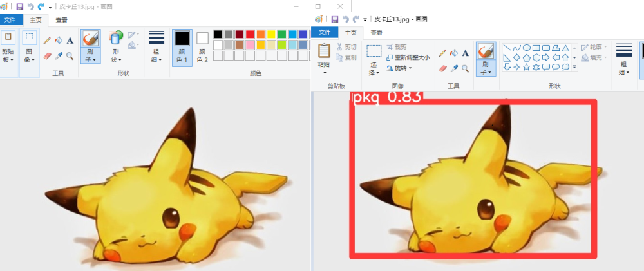644x271 pixels.
Task: Click Save icon in left window title bar
Action: point(20,6)
